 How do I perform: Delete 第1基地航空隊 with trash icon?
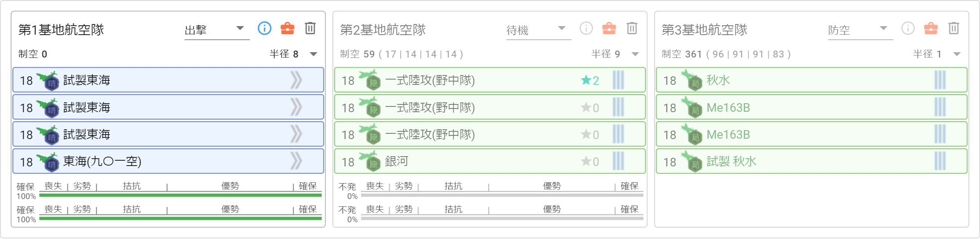click(310, 28)
